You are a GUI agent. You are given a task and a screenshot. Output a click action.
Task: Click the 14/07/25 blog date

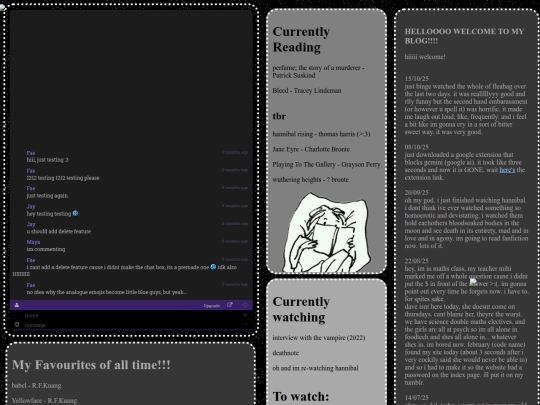[417, 398]
